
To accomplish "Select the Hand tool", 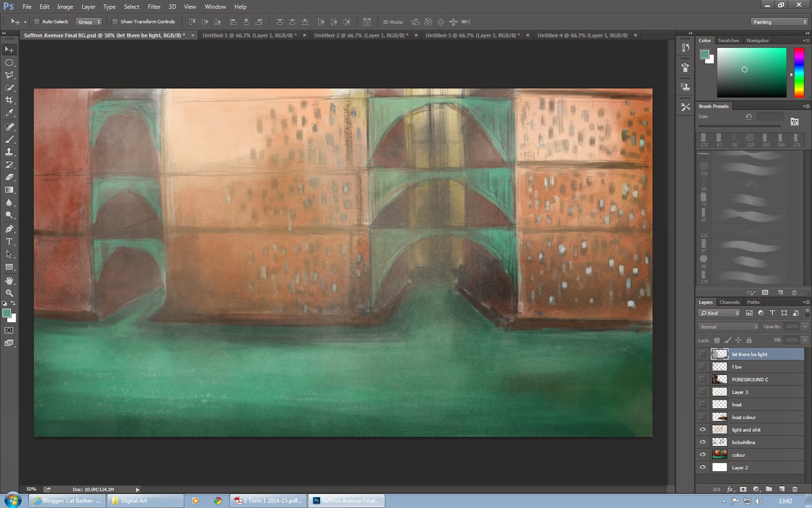I will [x=9, y=280].
